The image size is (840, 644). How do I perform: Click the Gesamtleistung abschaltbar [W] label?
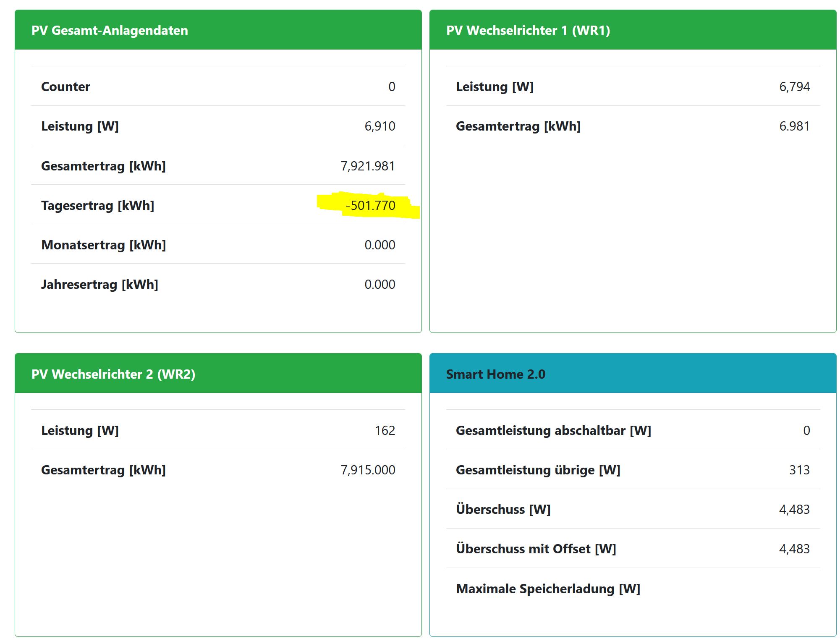pos(553,431)
